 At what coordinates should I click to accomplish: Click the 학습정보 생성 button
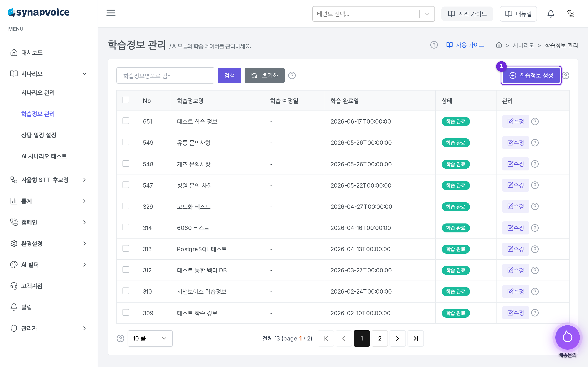(531, 75)
